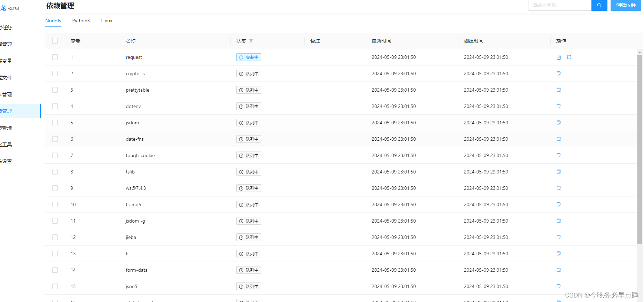Click the dependency name prettytable
The image size is (644, 302).
[x=138, y=90]
